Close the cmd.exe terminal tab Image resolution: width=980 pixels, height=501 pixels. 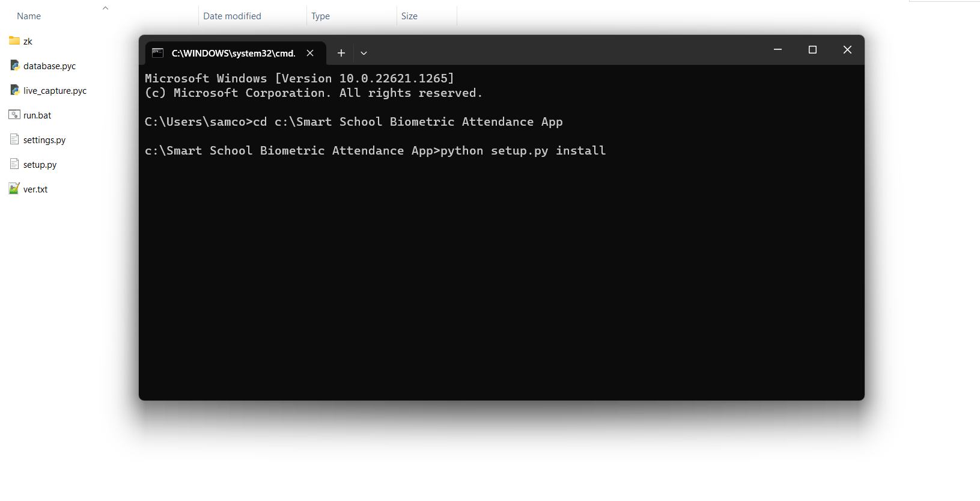tap(310, 53)
